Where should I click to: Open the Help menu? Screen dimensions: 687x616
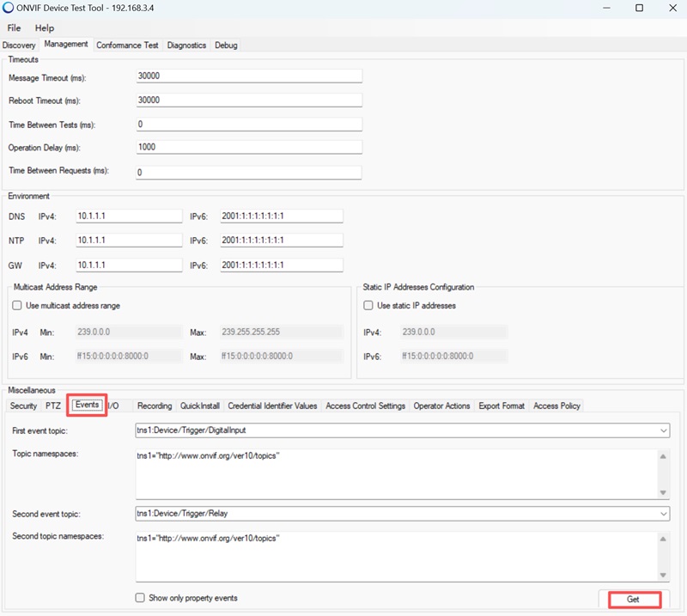coord(44,27)
